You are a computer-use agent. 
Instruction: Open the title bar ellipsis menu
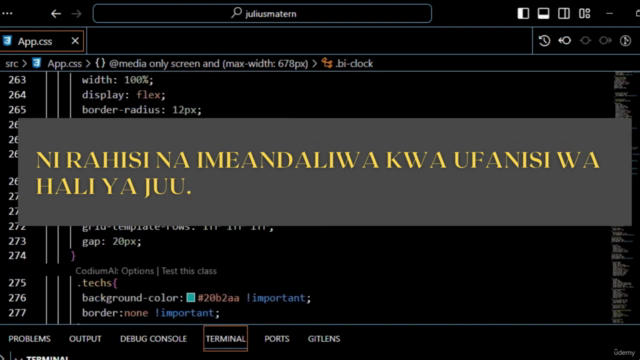pos(7,13)
